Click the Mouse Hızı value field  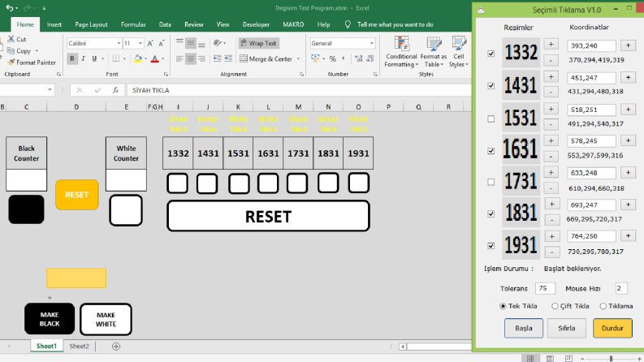[x=621, y=288]
